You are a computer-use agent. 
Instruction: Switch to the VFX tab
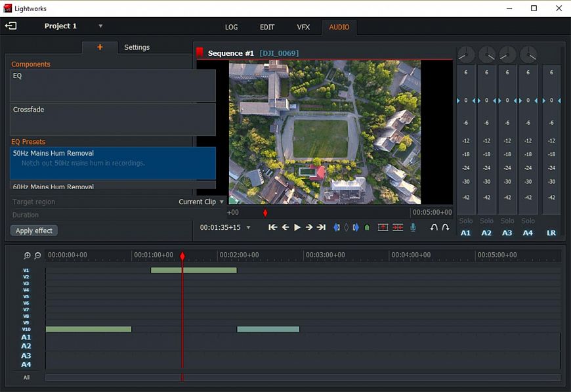303,27
